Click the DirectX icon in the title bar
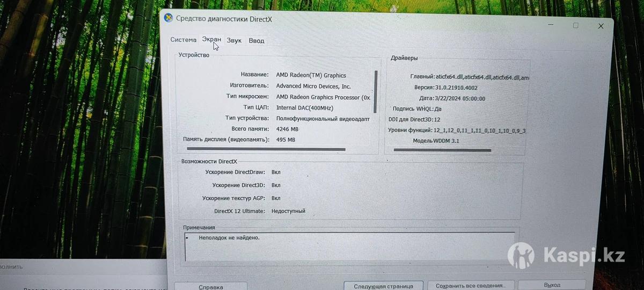Image resolution: width=644 pixels, height=290 pixels. coord(169,18)
